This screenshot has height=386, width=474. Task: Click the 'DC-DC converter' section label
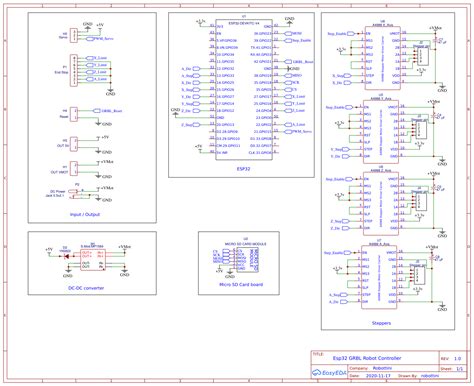[86, 288]
